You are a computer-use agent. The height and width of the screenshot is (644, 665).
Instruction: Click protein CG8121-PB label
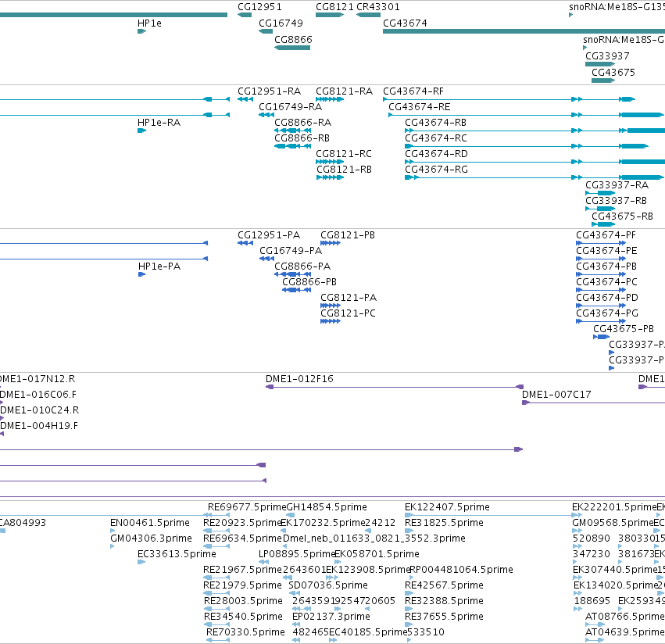click(347, 235)
